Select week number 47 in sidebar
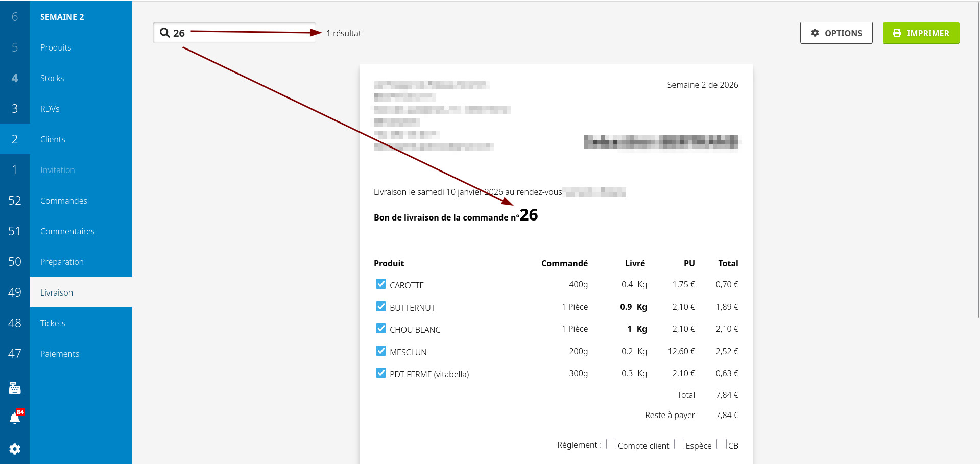The height and width of the screenshot is (464, 980). tap(15, 354)
